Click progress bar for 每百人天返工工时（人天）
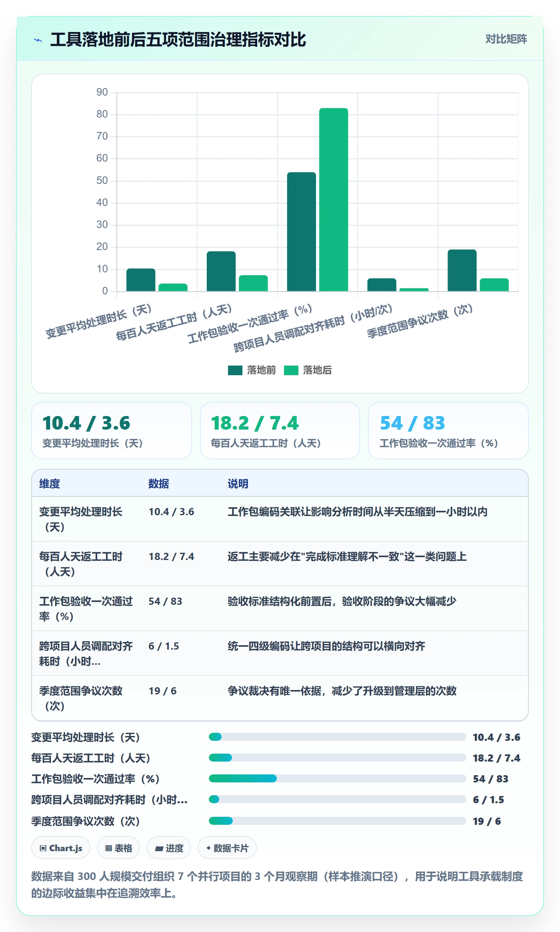560x932 pixels. [337, 758]
